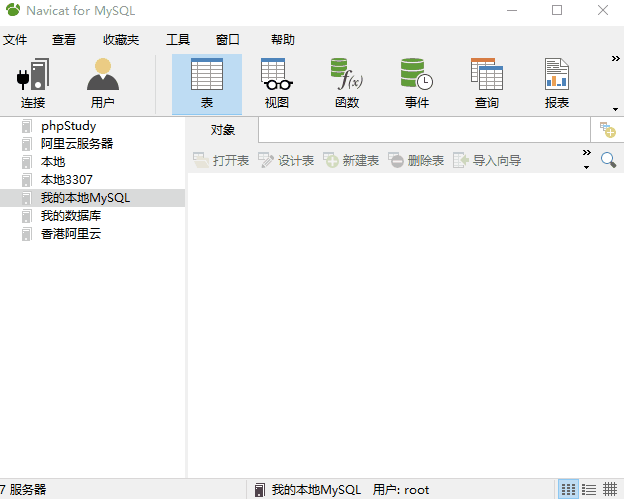Switch to icon grid view in status bar
Image resolution: width=624 pixels, height=499 pixels.
point(568,489)
